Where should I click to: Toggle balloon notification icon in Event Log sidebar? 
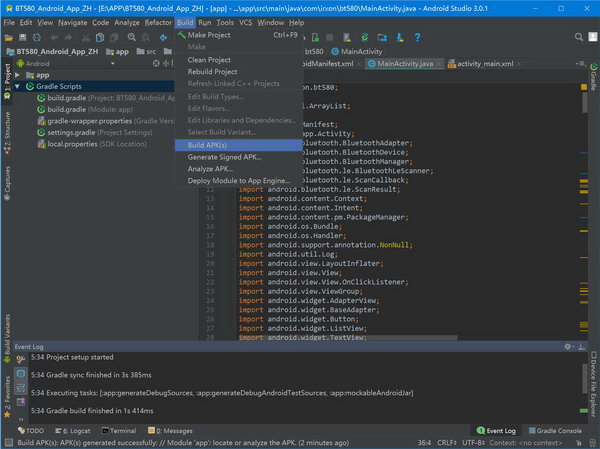click(x=21, y=374)
